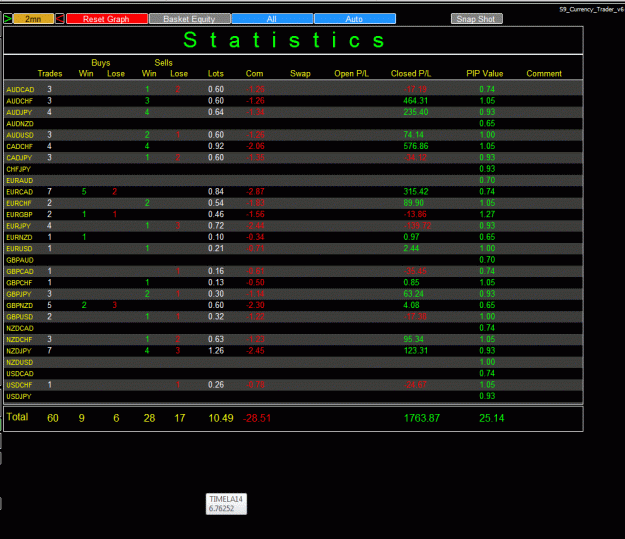The image size is (625, 539).
Task: Select the GBPCHF row label
Action: coord(19,283)
